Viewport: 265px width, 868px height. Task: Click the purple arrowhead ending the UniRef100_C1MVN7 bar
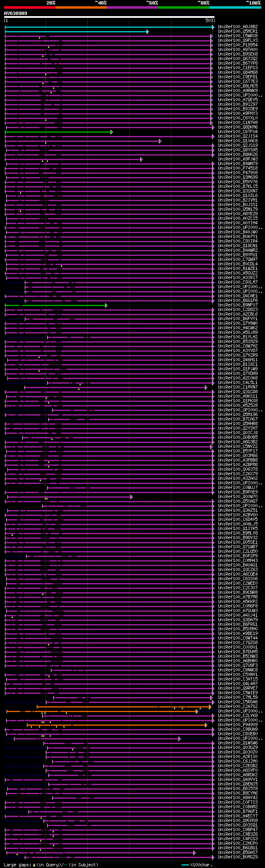tap(206, 387)
